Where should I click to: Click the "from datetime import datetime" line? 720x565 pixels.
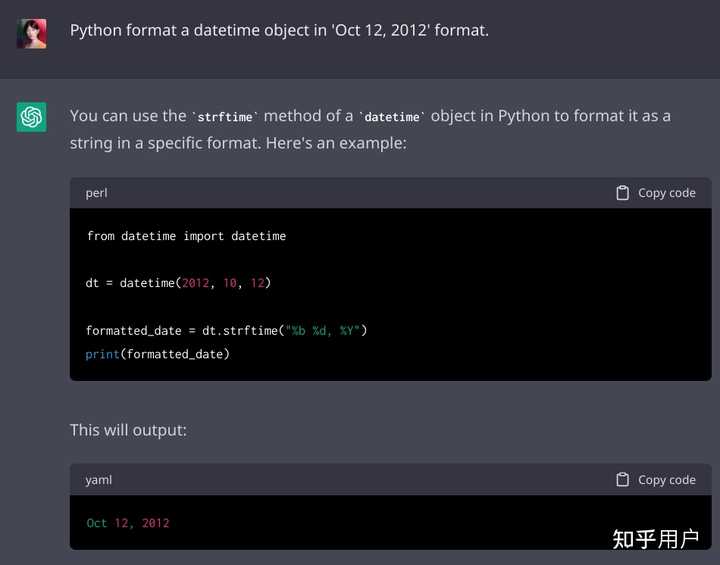pyautogui.click(x=186, y=236)
